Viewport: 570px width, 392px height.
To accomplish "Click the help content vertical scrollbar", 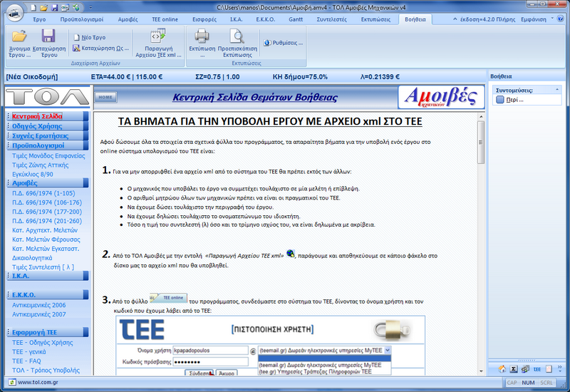I will 481,214.
